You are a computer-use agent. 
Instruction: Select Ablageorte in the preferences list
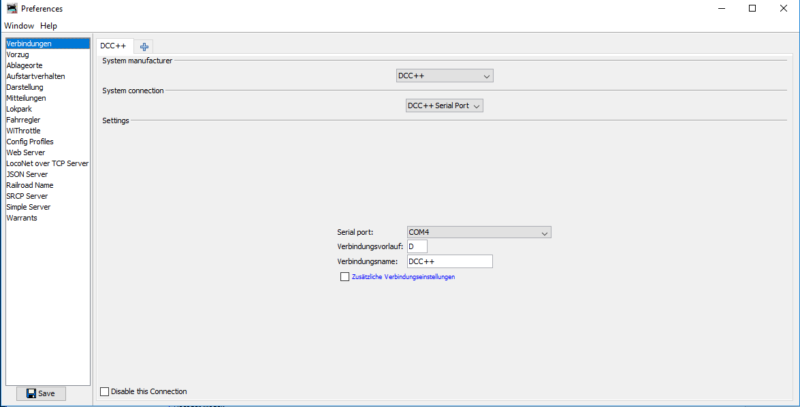[x=48, y=65]
